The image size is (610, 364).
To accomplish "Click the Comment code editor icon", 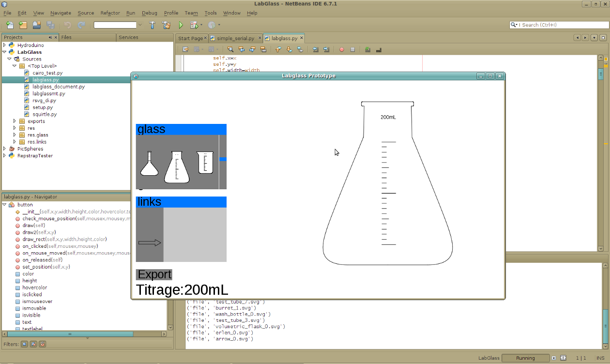I will click(367, 49).
